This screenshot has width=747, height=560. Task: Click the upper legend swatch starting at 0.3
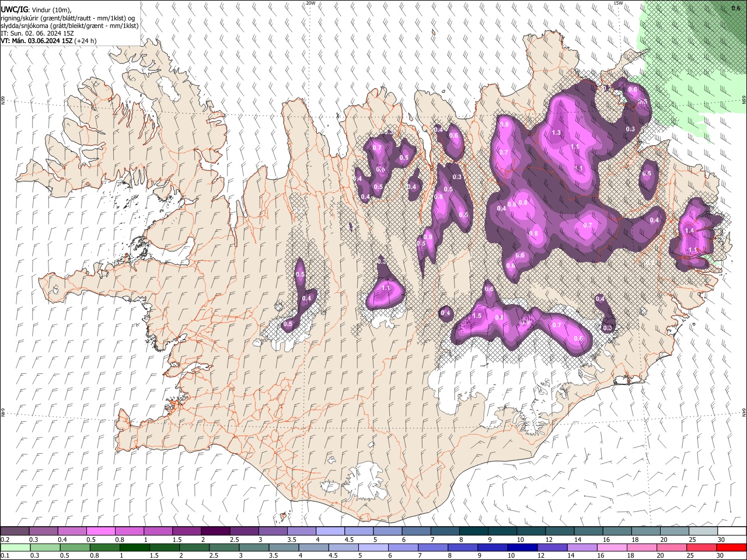click(x=43, y=531)
